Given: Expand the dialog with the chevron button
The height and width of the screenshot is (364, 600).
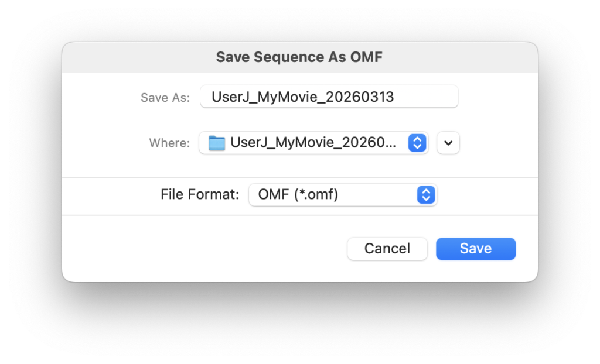Looking at the screenshot, I should [x=448, y=143].
